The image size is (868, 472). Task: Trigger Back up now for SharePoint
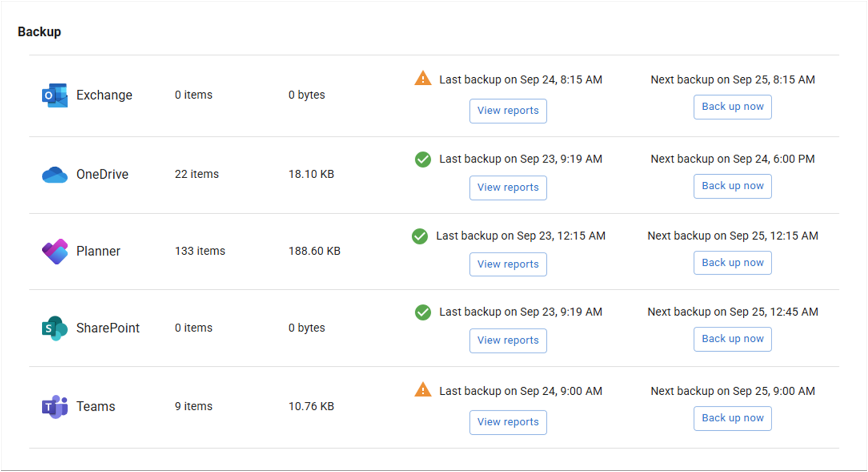[732, 339]
